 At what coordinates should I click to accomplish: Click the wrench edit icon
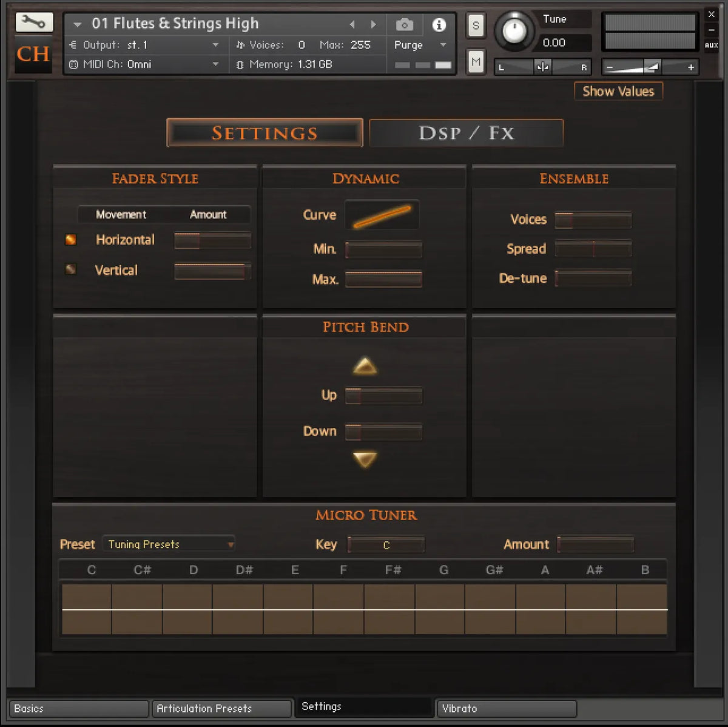click(x=33, y=23)
